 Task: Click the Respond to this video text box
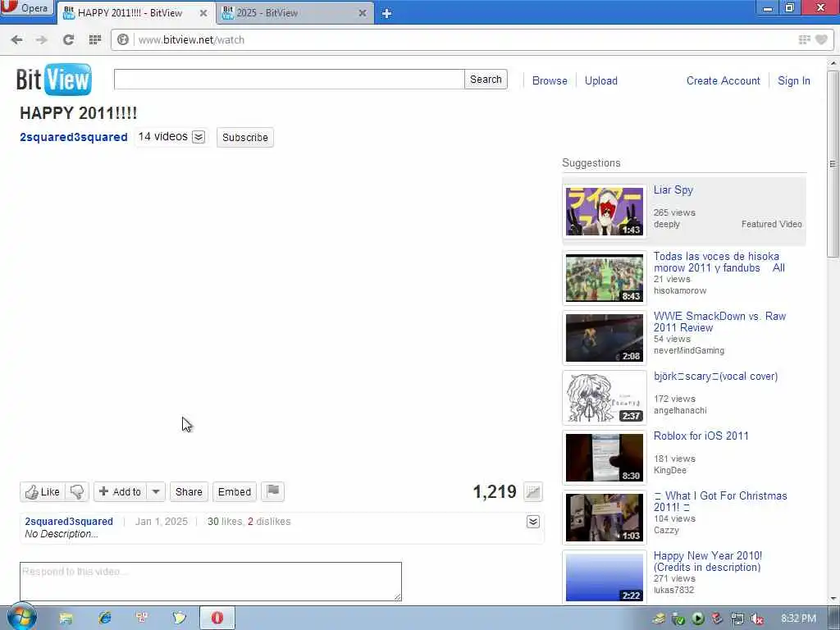click(211, 582)
